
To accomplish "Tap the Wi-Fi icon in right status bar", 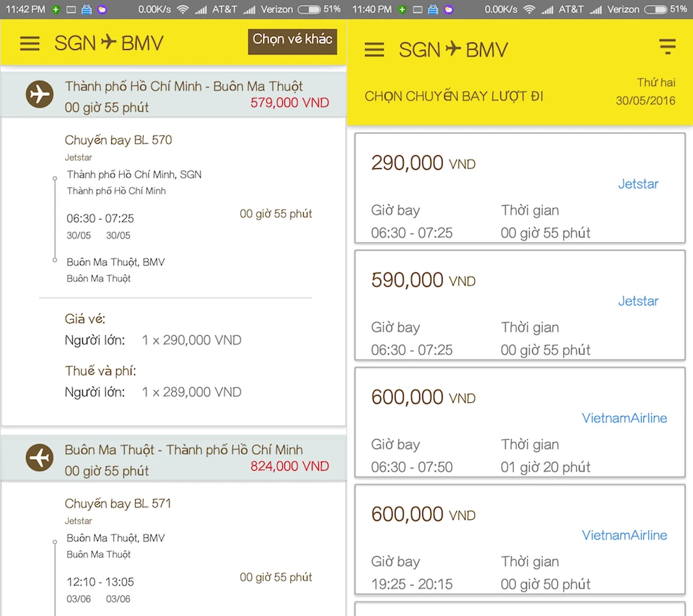I will pos(529,9).
